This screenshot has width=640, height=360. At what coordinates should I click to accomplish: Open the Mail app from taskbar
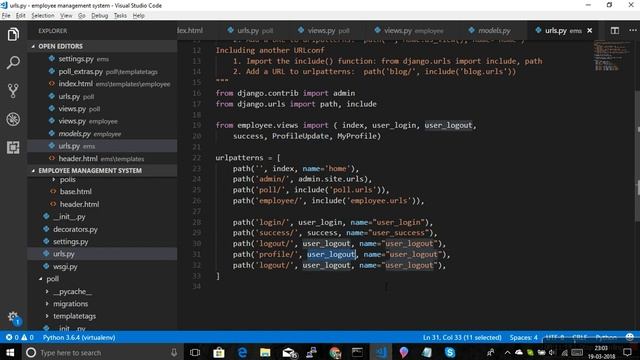(289, 352)
